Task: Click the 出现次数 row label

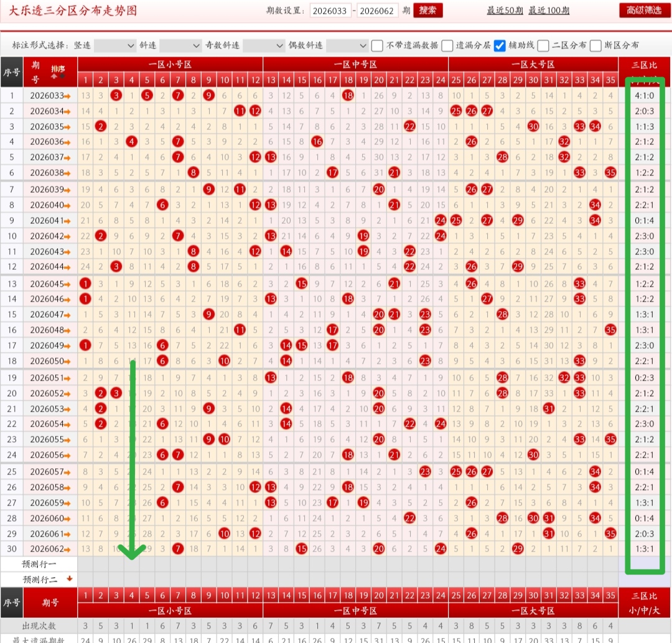Action: point(39,626)
